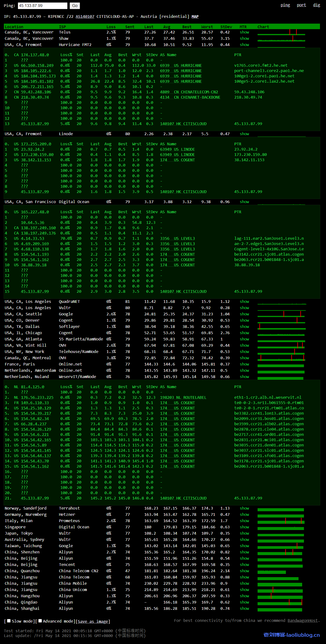326x644 pixels.
Task: Open hop IP 66.160.158.249 link
Action: point(37,66)
